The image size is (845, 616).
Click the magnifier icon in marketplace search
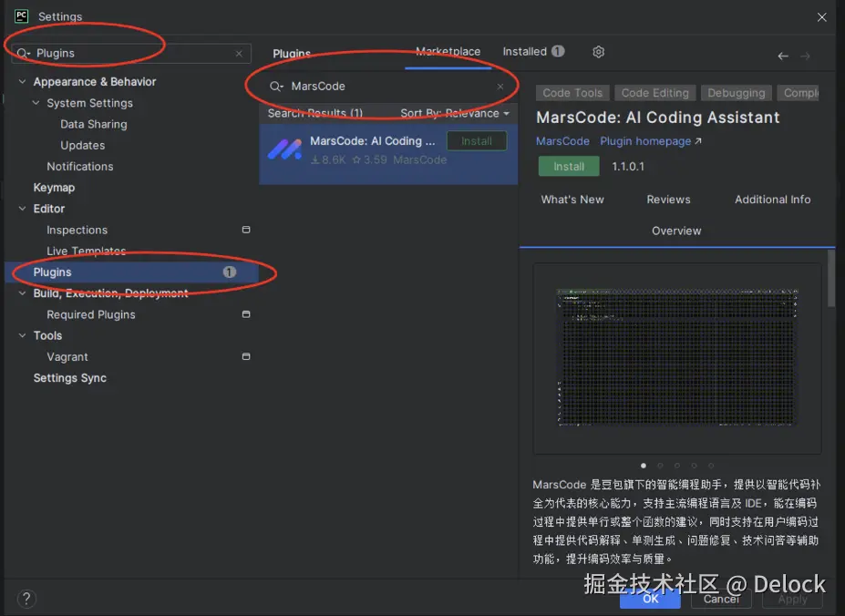coord(276,87)
